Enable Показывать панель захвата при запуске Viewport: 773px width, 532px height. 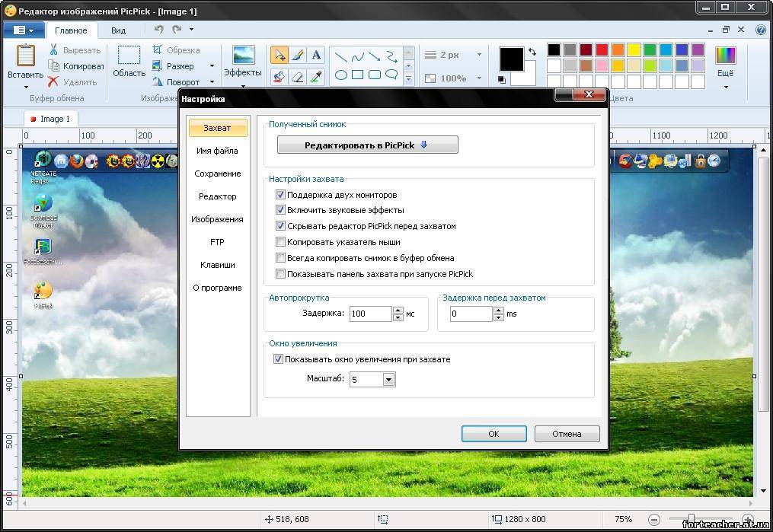[x=280, y=274]
